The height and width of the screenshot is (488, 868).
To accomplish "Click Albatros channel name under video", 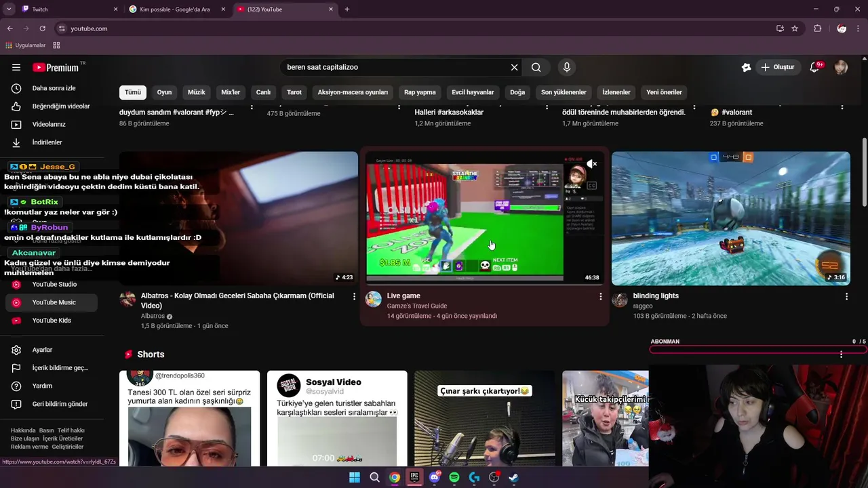I will pos(153,317).
